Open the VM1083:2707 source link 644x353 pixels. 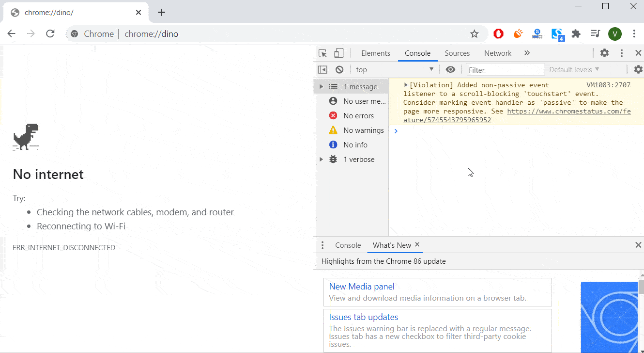coord(608,85)
